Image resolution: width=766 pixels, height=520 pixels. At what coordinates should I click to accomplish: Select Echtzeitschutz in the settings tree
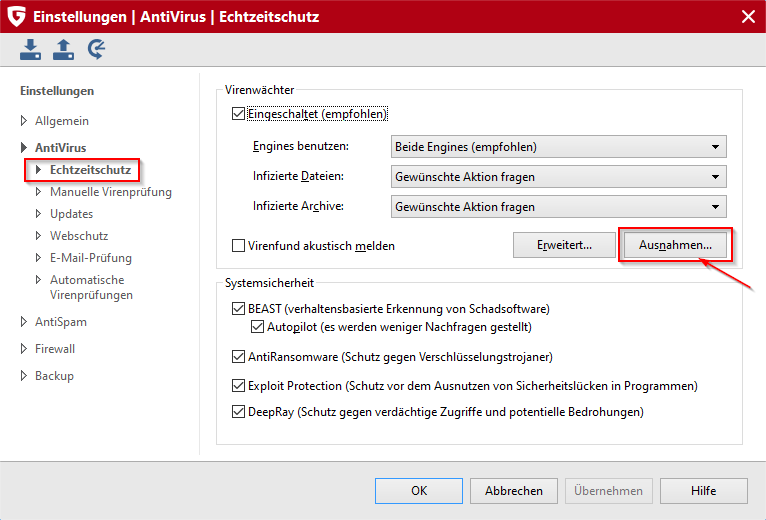(x=90, y=170)
